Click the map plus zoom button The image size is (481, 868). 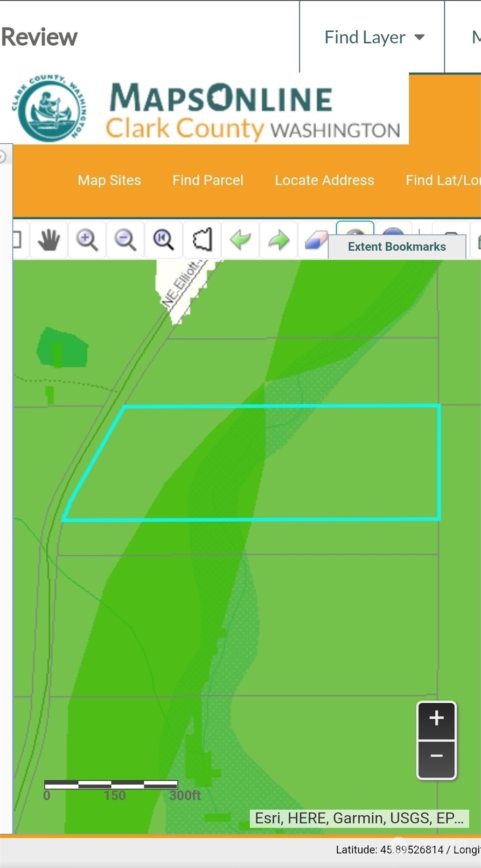[x=436, y=719]
